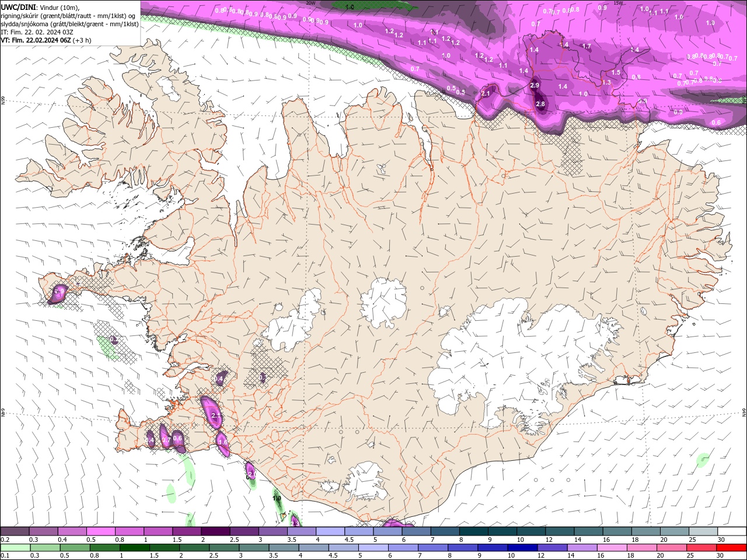Click the 2.9 snowfall value on the map

click(535, 86)
